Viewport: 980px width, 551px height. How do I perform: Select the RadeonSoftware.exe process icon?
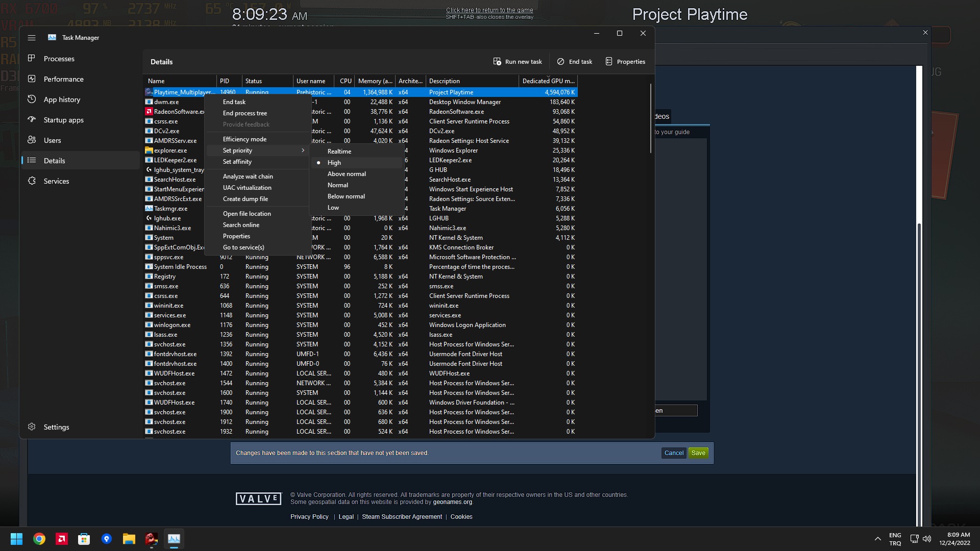tap(149, 111)
